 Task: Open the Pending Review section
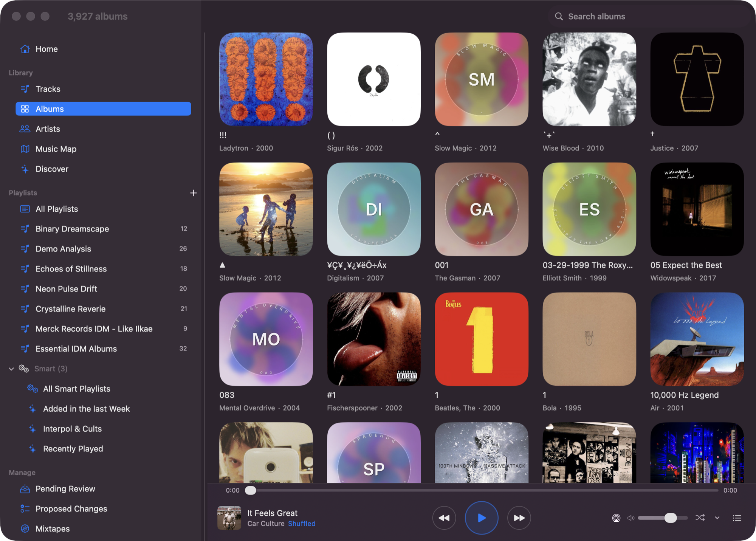point(103,489)
